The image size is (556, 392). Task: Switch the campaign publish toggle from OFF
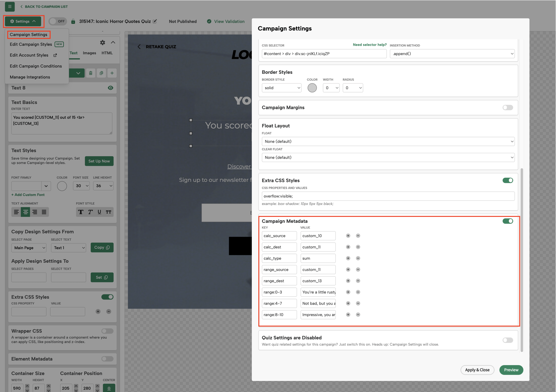point(58,21)
